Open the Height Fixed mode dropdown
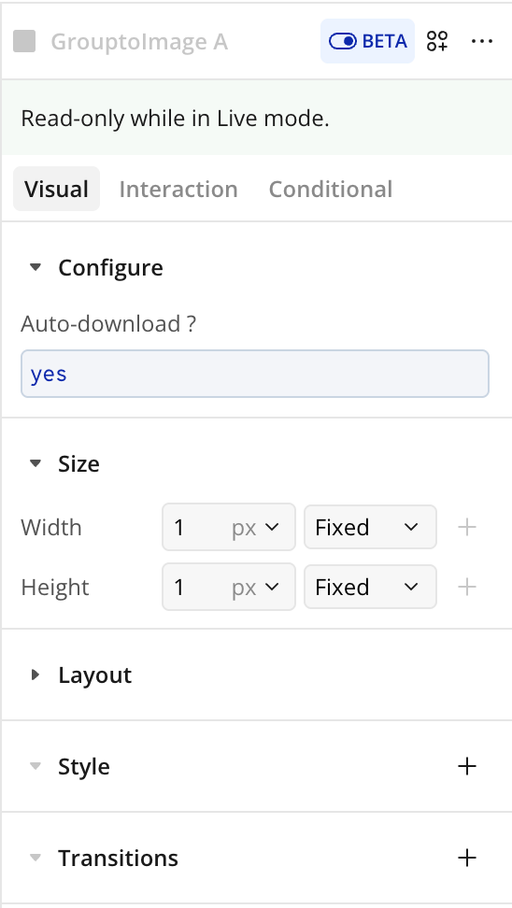Screen dimensions: 512x908 point(370,587)
